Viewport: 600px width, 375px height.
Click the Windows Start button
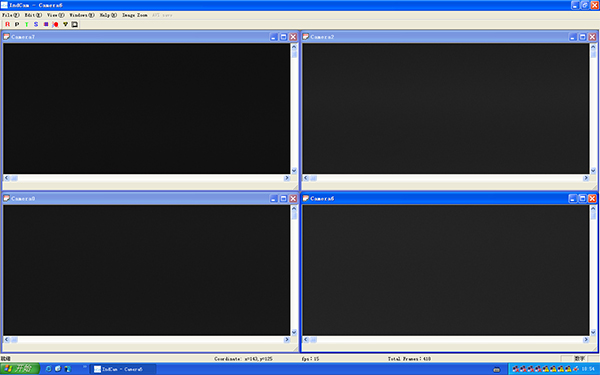(x=20, y=368)
